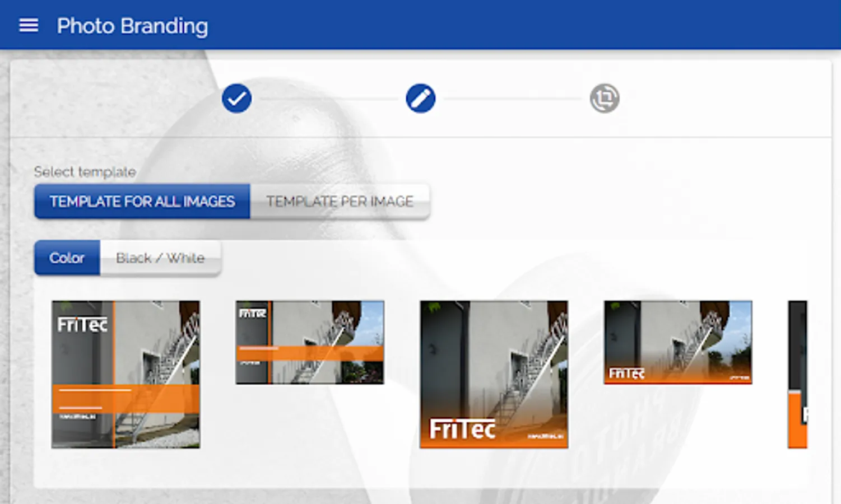
Task: Click the progress line between pencil and crop steps
Action: (x=513, y=99)
